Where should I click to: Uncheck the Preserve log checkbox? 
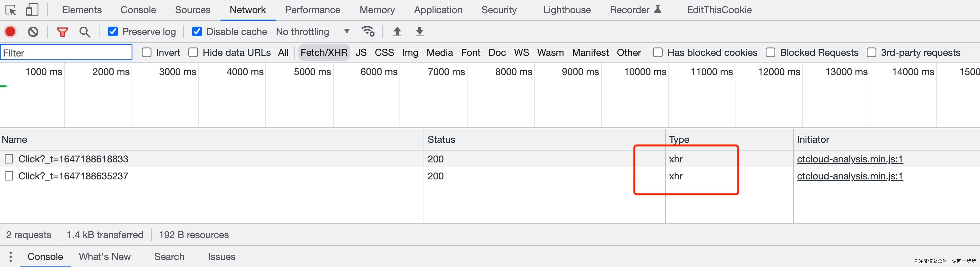(x=113, y=31)
